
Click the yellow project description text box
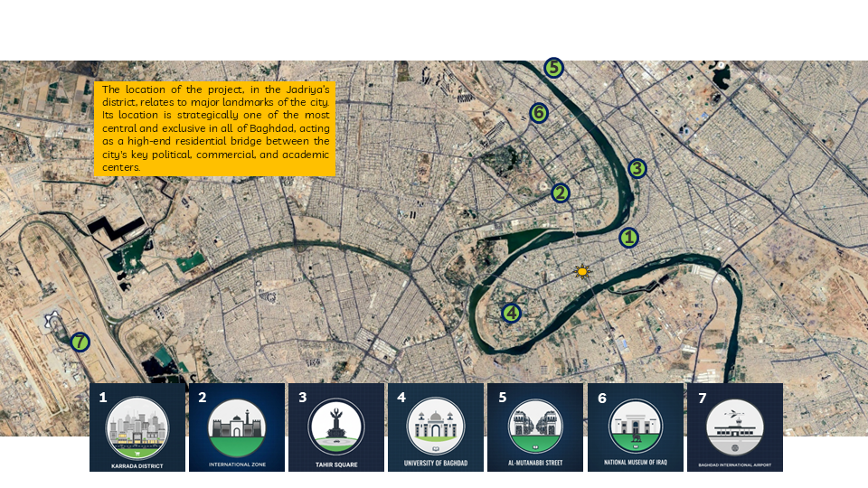(215, 129)
